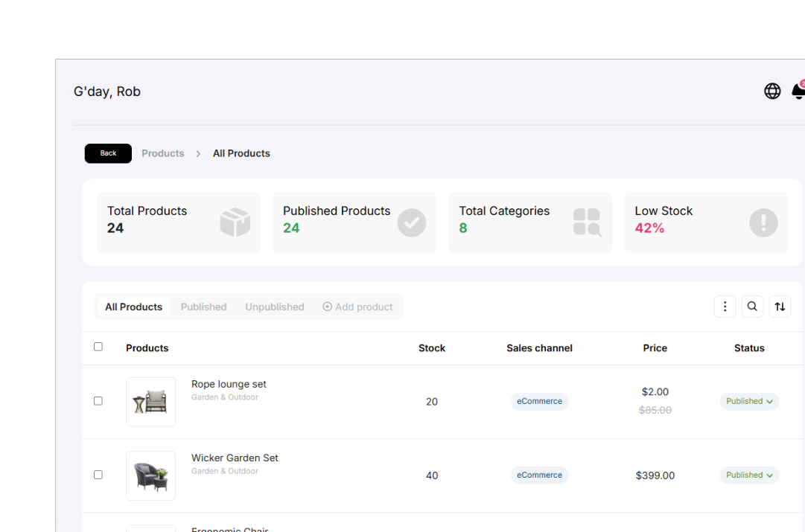Open the three-dot more options menu
Viewport: 805px width, 532px height.
coord(725,307)
